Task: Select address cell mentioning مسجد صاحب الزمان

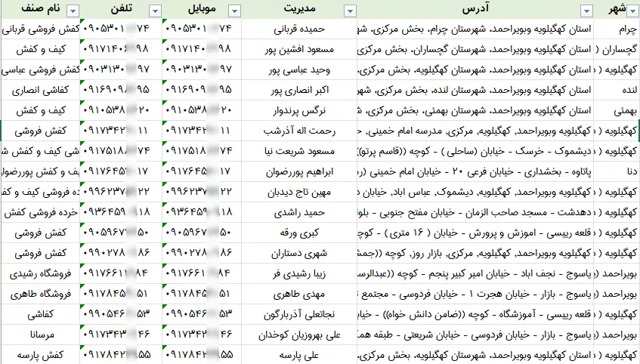Action: (475, 213)
